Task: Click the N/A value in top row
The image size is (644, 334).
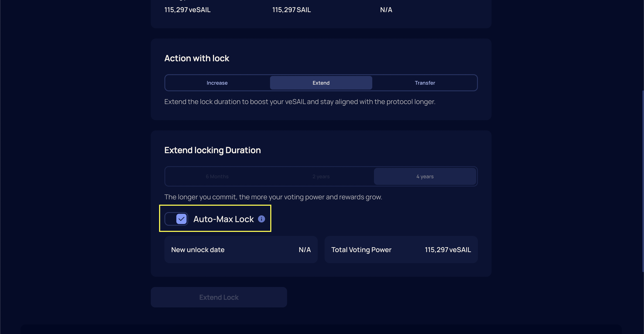Action: (x=386, y=10)
